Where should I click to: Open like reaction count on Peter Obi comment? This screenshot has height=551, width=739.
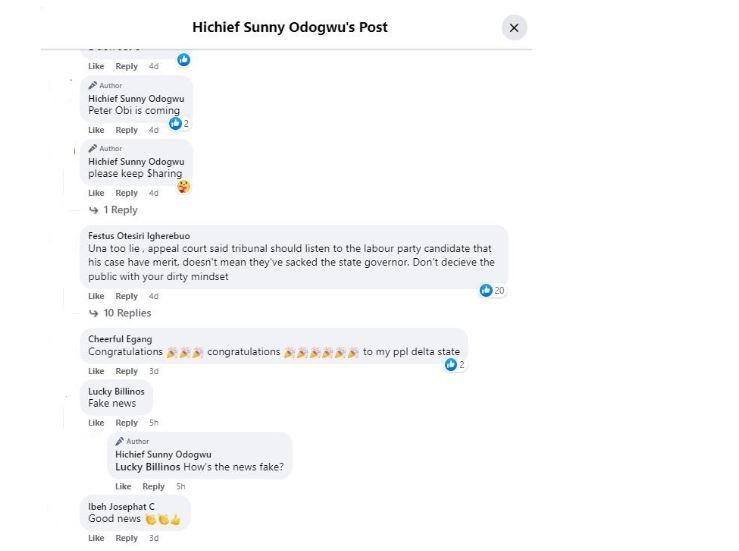(x=179, y=123)
